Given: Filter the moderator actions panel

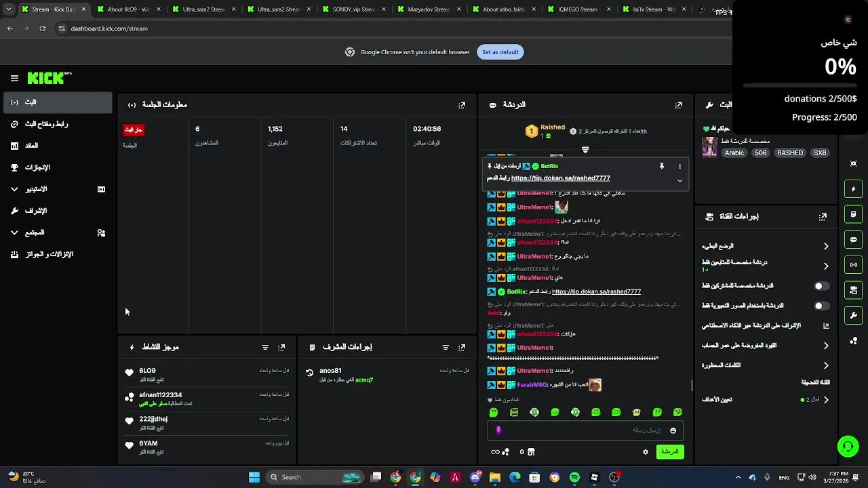Looking at the screenshot, I should (x=446, y=347).
